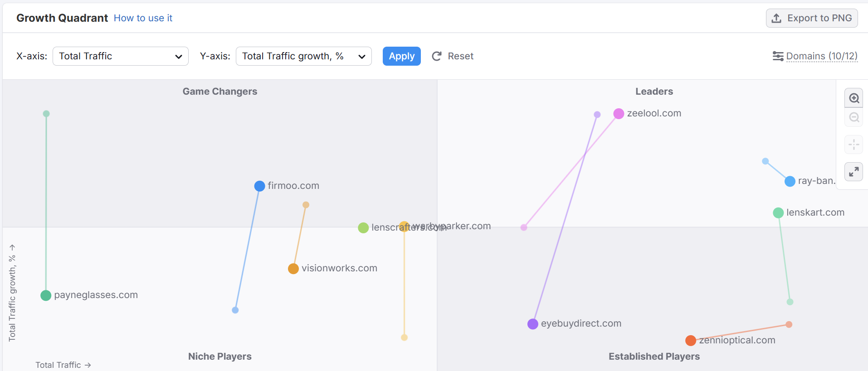The image size is (868, 371).
Task: Select the zeelool.com data point
Action: pos(619,114)
